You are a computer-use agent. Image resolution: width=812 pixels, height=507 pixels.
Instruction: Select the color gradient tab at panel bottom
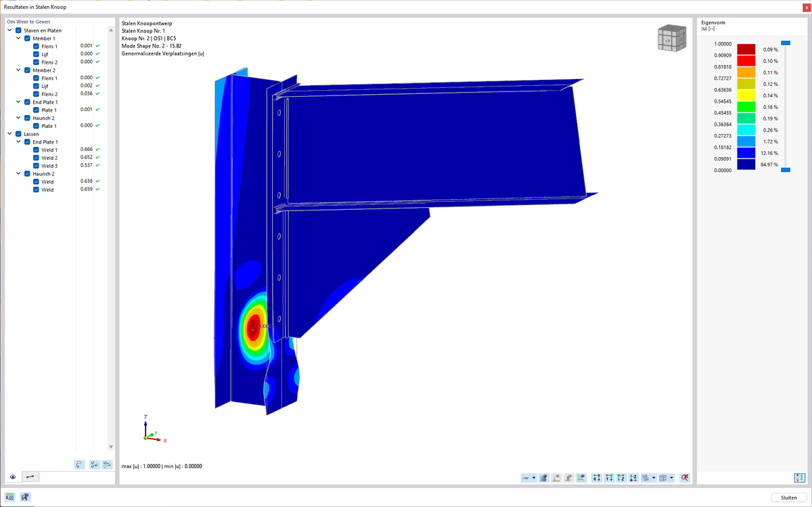click(30, 477)
